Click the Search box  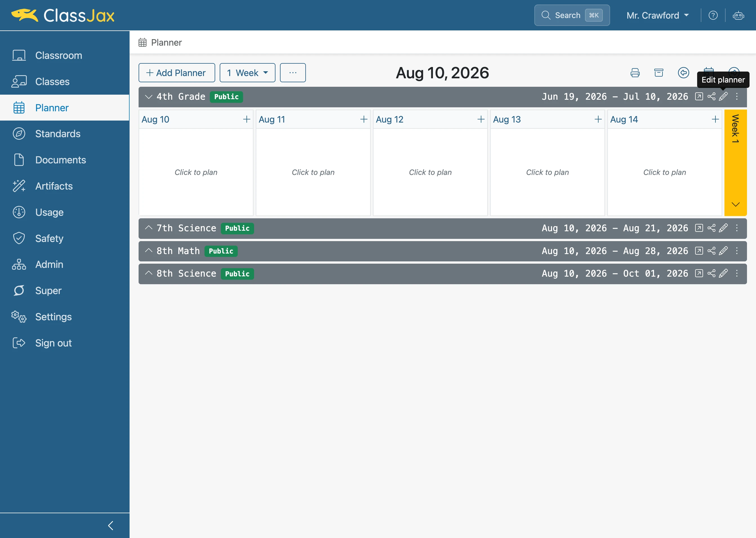572,15
